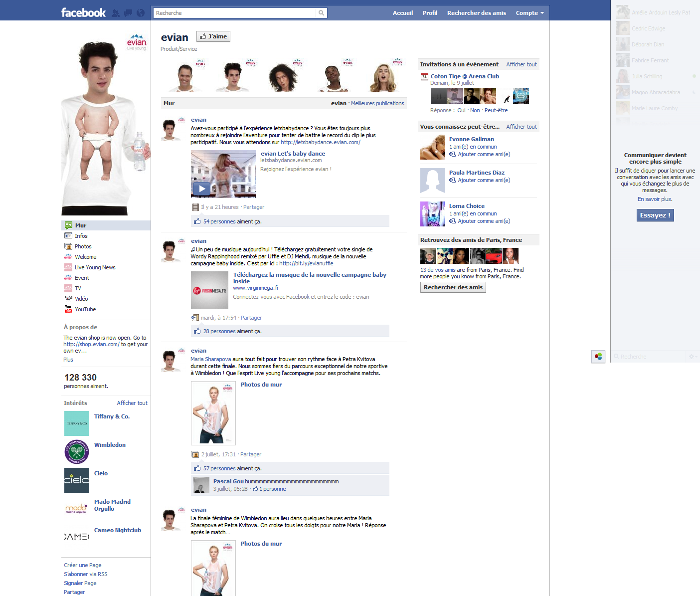
Task: Click Meilleures publications filter link
Action: 377,103
